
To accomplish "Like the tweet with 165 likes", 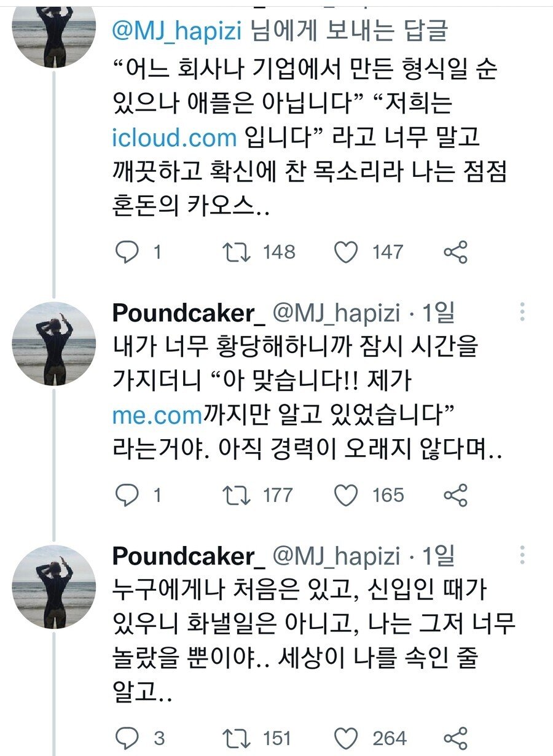I will coord(346,495).
